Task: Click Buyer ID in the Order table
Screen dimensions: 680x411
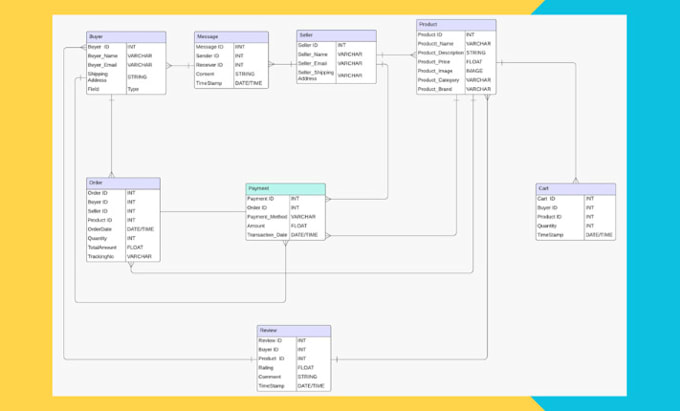Action: pos(97,202)
